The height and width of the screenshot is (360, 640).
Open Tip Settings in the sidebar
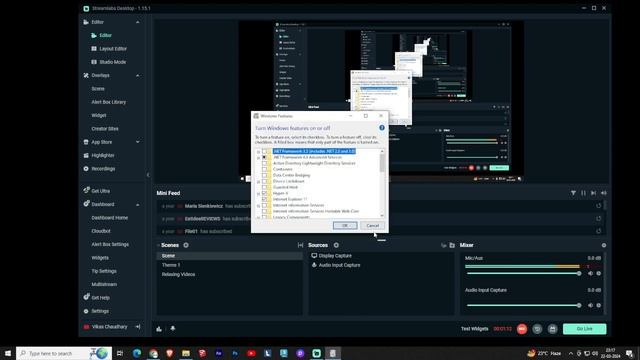(x=104, y=271)
